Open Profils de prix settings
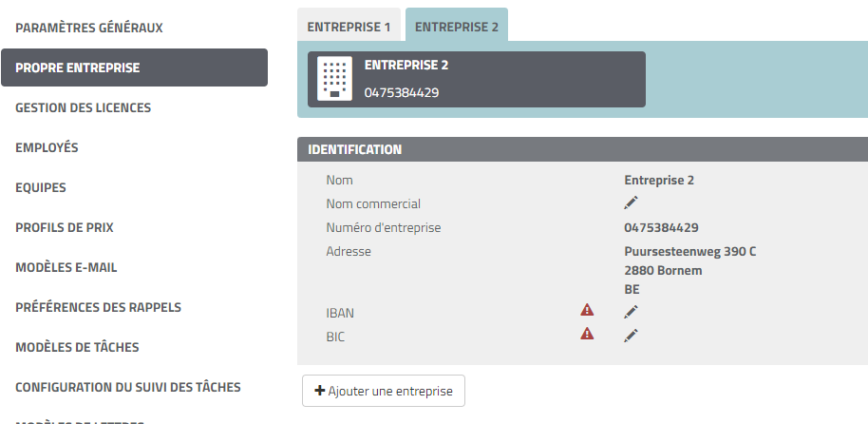The width and height of the screenshot is (868, 424). pos(65,227)
